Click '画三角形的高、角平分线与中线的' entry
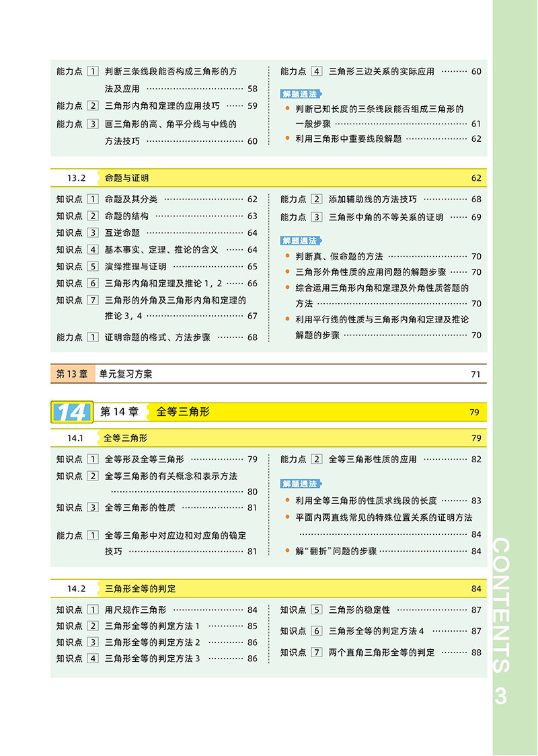This screenshot has height=756, width=538. click(171, 124)
